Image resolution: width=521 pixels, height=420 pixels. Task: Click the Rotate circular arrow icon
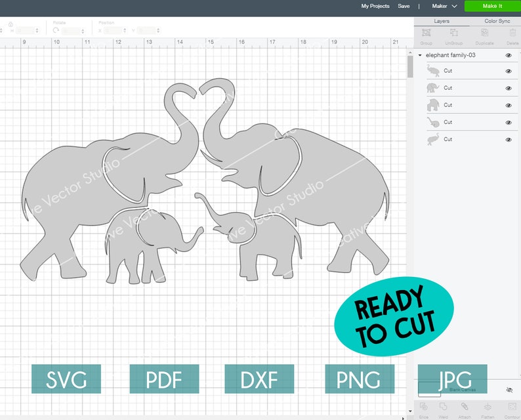pyautogui.click(x=56, y=30)
